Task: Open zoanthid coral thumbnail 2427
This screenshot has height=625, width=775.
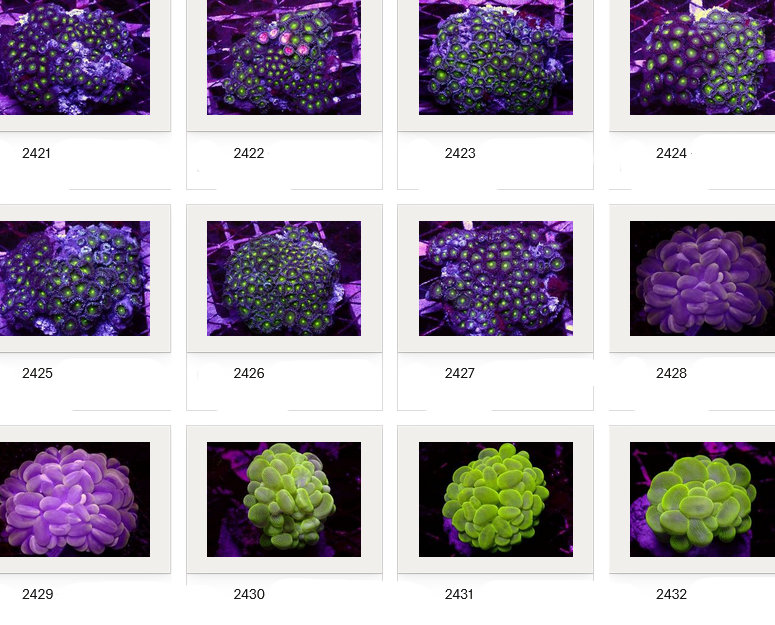Action: (496, 279)
